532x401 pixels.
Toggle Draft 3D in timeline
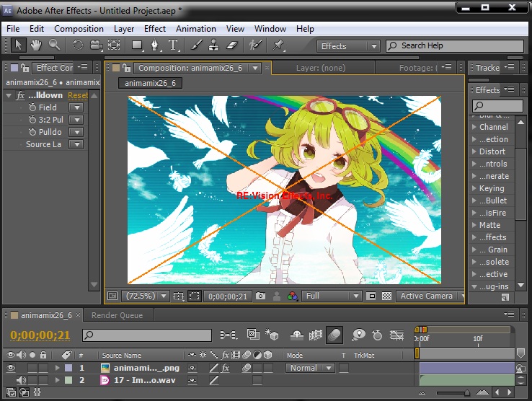click(272, 335)
